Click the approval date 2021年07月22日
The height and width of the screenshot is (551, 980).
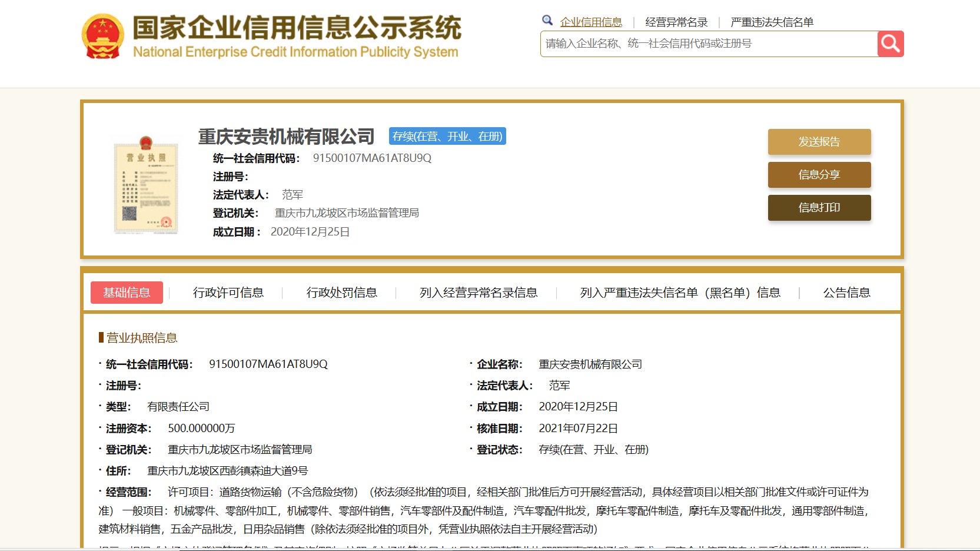[578, 429]
